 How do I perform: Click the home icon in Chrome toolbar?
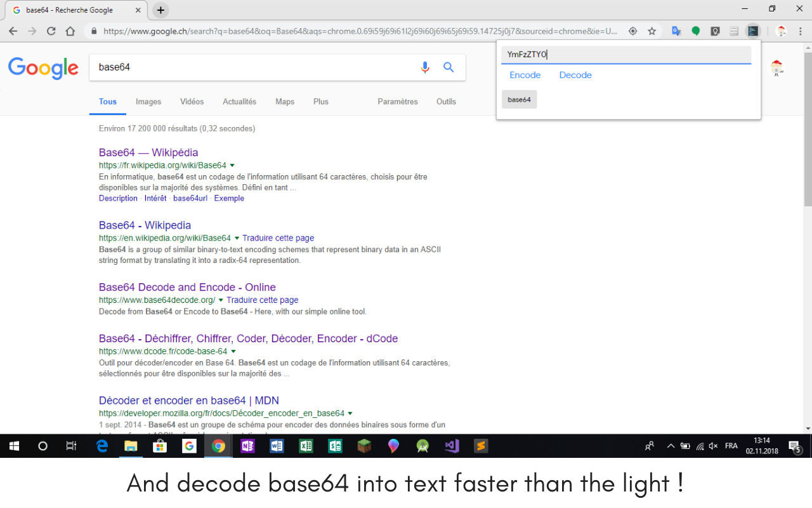(x=70, y=30)
